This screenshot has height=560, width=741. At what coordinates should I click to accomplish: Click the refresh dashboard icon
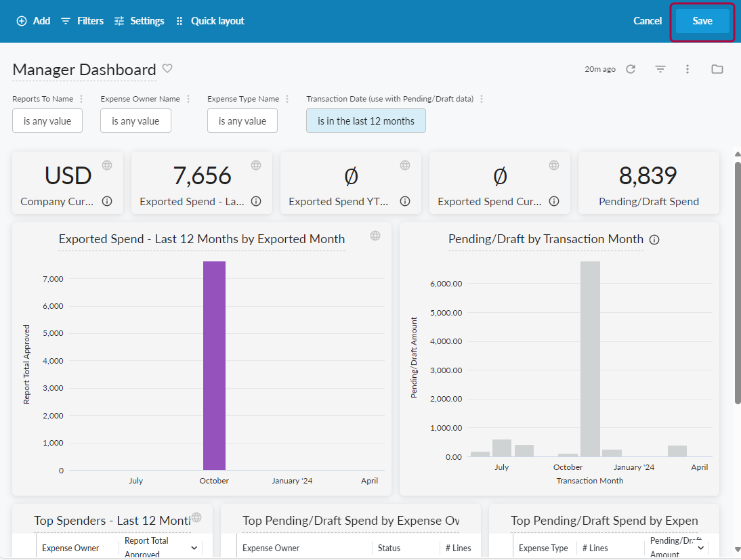pyautogui.click(x=631, y=69)
